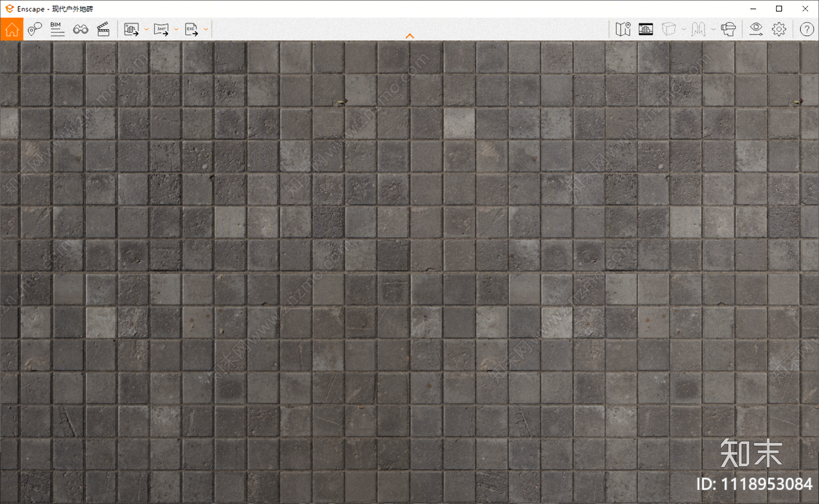Screen dimensions: 819x504
Task: Click the cube view mode icon
Action: [669, 29]
